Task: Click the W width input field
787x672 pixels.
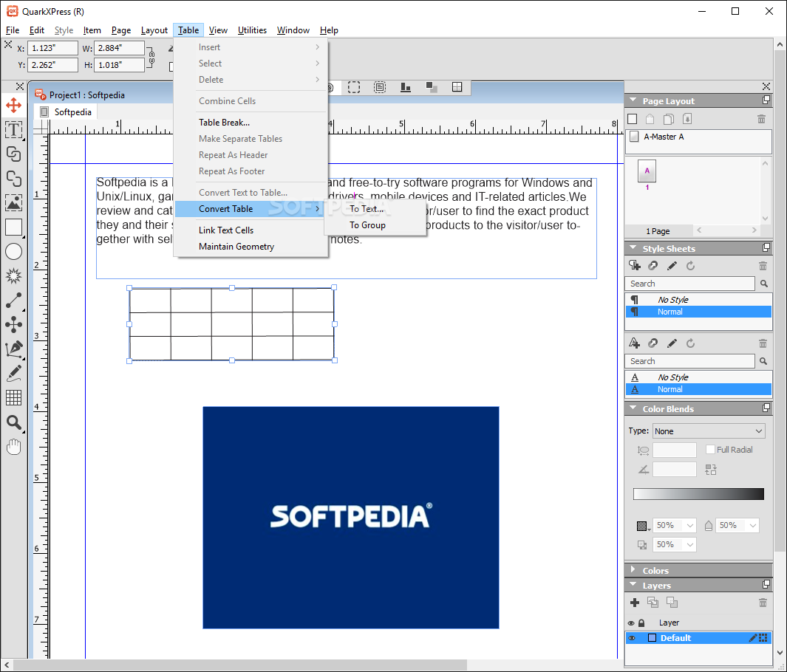Action: click(120, 48)
